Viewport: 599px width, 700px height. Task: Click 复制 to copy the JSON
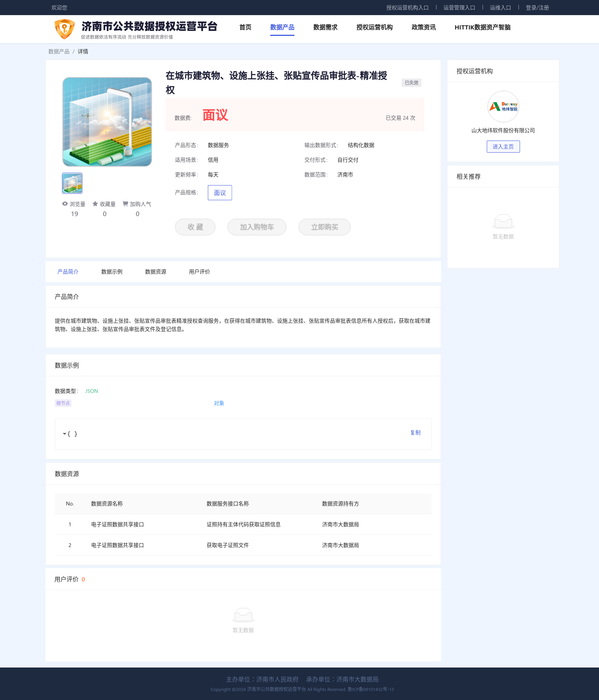[x=415, y=433]
